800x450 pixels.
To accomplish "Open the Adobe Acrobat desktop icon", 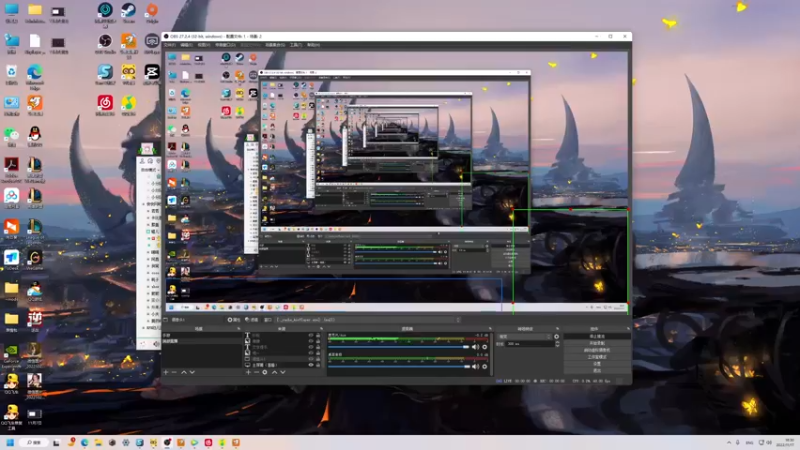I will pos(11,165).
